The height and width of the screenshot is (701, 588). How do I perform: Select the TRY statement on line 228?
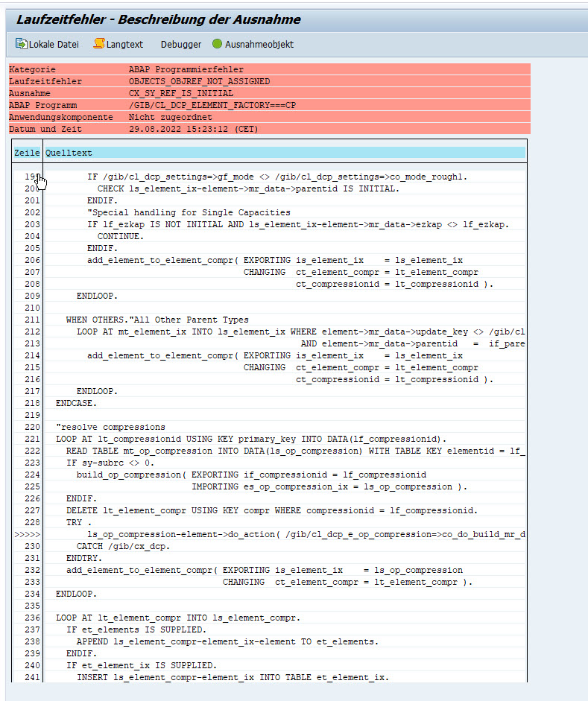[x=74, y=522]
